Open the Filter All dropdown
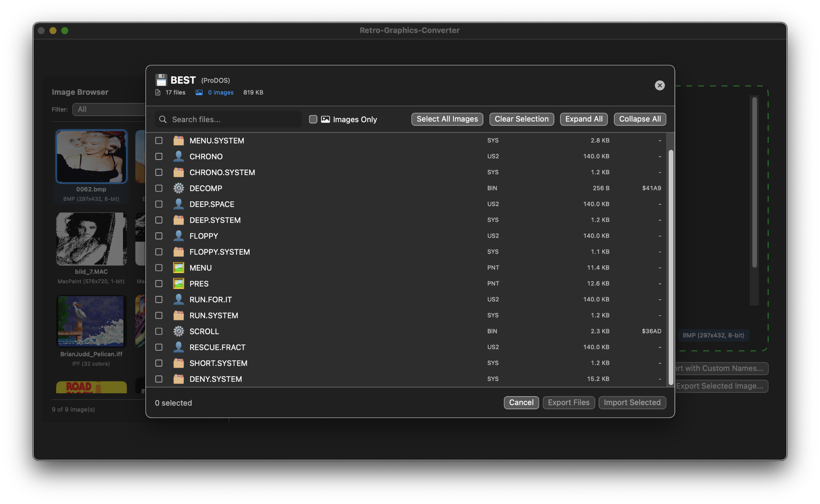Screen dimensions: 820x504 pos(109,109)
